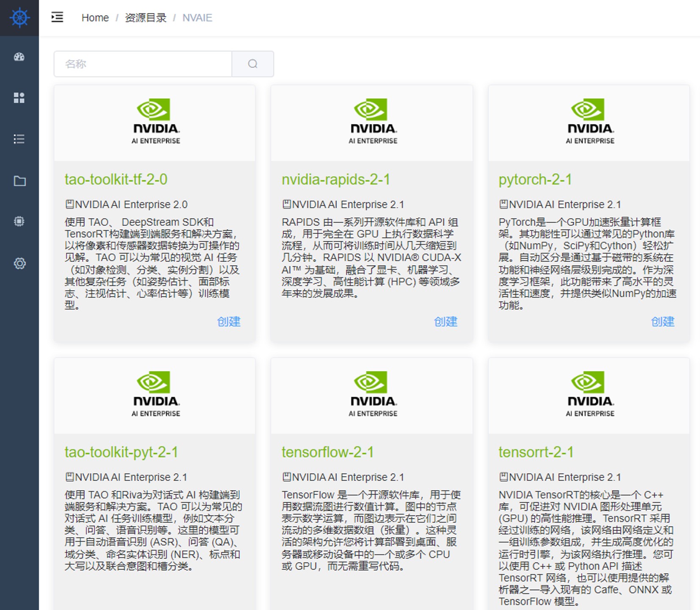Toggle the sidebar collapse hamburger icon

click(x=57, y=17)
